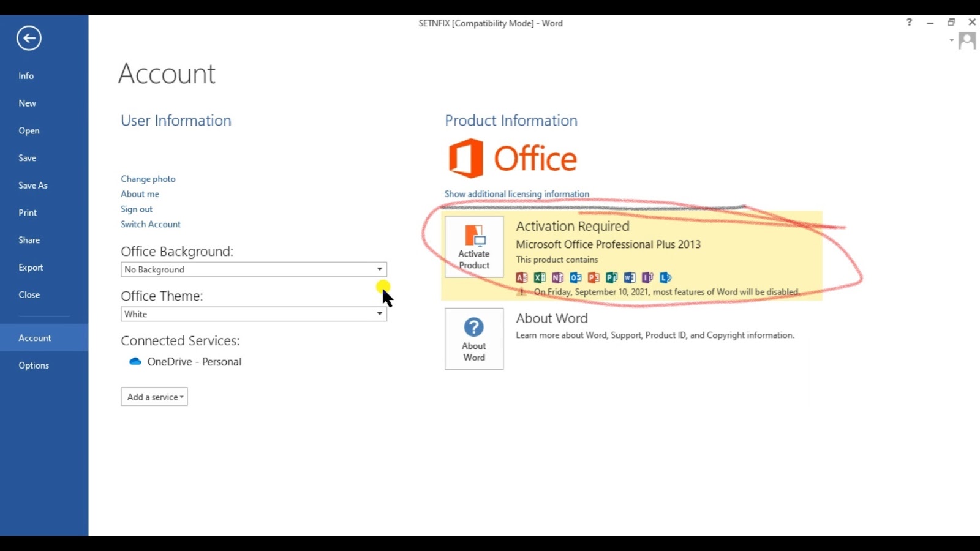Click the Lync icon in product contents
The image size is (980, 551).
[x=666, y=277]
